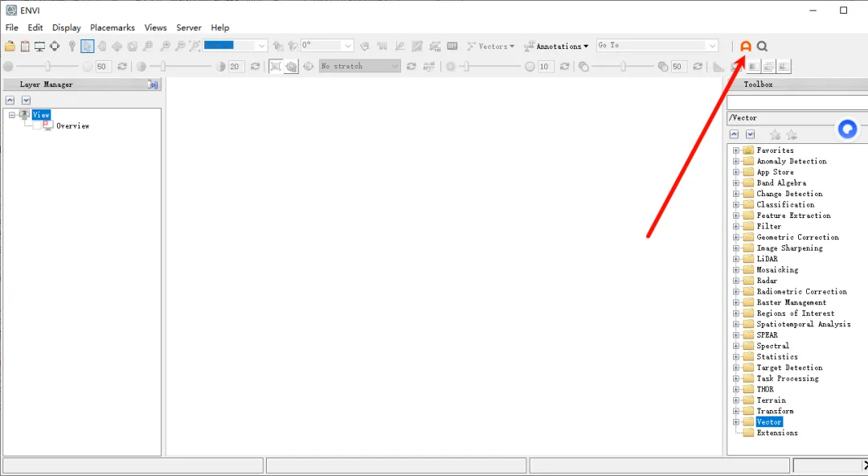
Task: Click the orange A icon
Action: 746,47
